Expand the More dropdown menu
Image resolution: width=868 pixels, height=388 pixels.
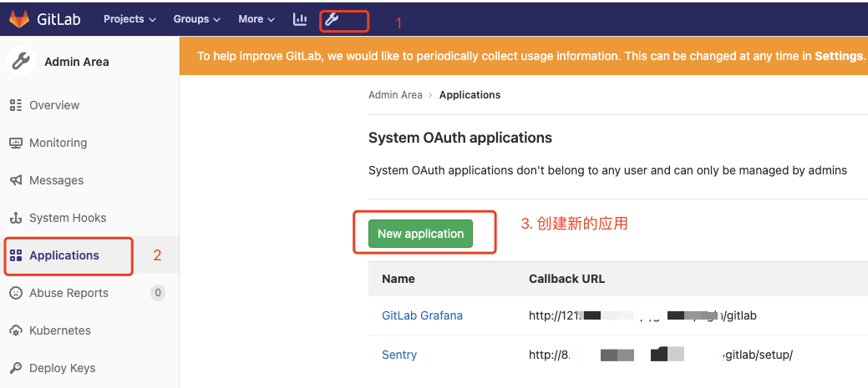(256, 19)
